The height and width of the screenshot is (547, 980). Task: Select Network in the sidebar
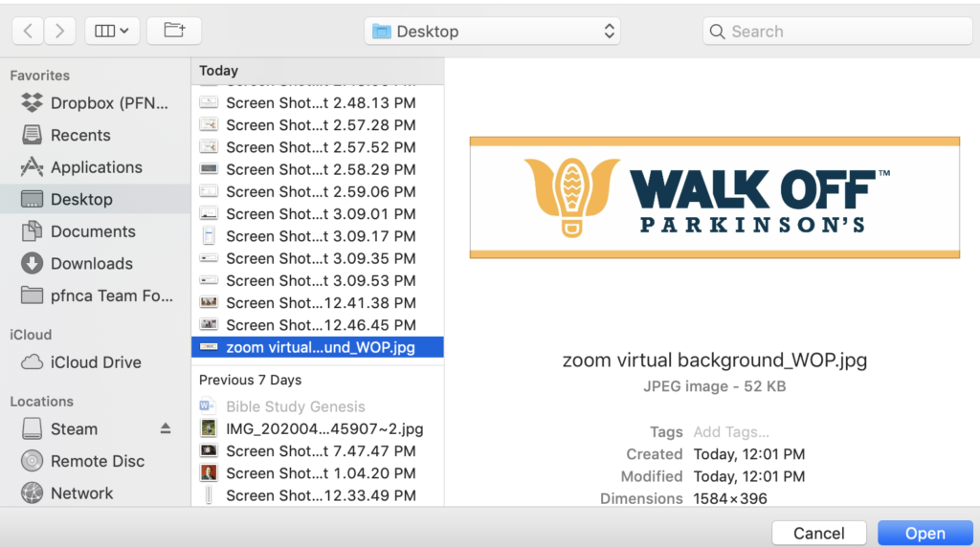[95, 493]
